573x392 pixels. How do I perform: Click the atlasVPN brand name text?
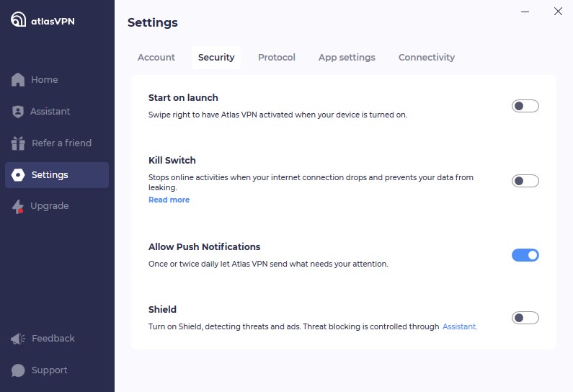pyautogui.click(x=53, y=22)
